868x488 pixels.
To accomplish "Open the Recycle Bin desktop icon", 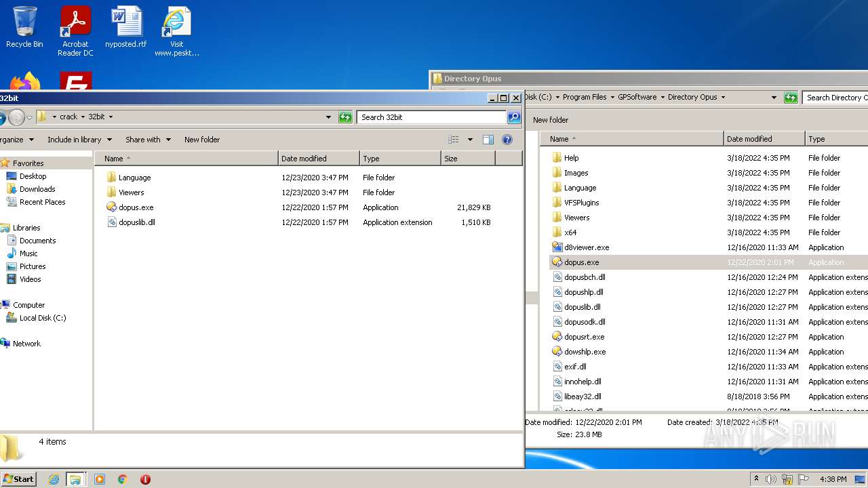I will 24,28.
